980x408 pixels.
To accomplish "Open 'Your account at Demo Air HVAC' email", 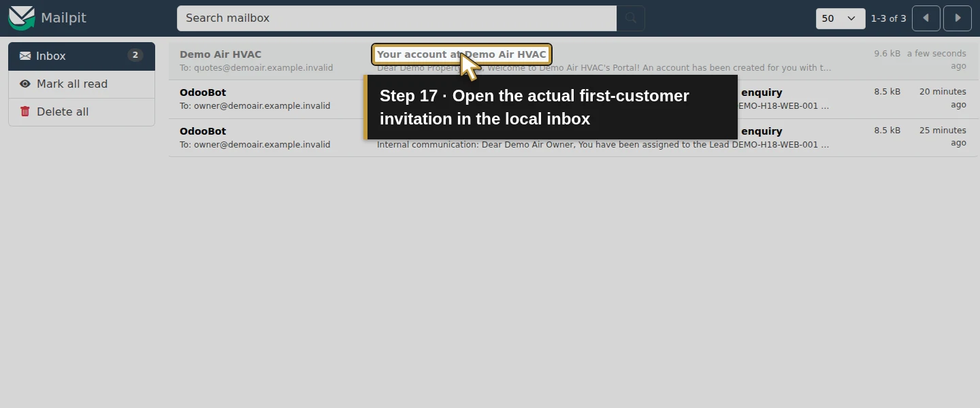I will click(x=461, y=54).
